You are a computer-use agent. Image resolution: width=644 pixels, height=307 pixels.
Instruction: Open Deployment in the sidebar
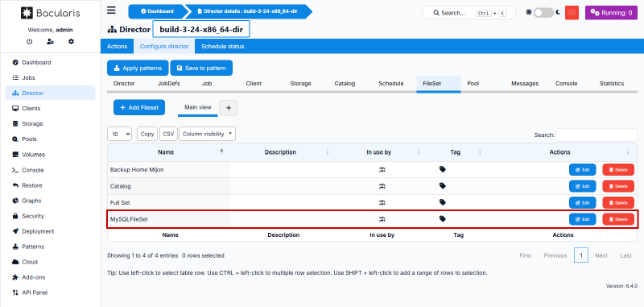[x=50, y=231]
